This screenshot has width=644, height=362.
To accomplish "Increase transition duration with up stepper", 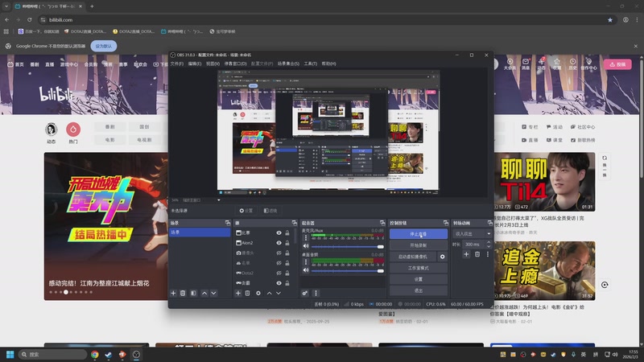I will (489, 242).
